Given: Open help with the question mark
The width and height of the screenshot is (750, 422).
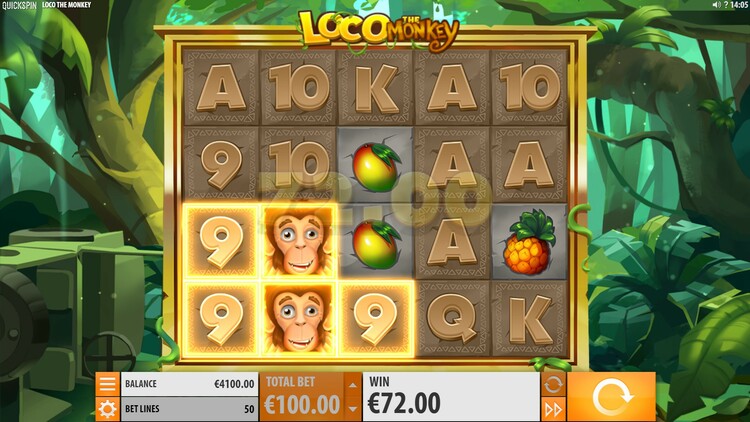Looking at the screenshot, I should [x=726, y=5].
